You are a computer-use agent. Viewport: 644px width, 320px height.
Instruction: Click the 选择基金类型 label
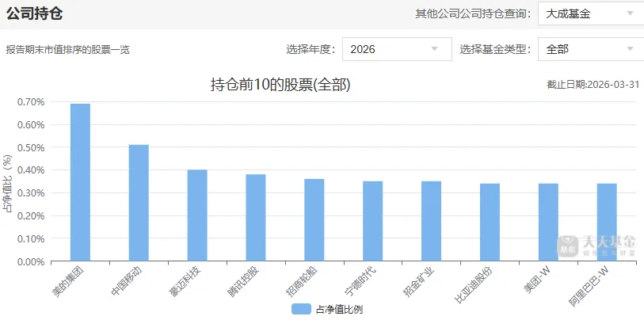pyautogui.click(x=496, y=49)
